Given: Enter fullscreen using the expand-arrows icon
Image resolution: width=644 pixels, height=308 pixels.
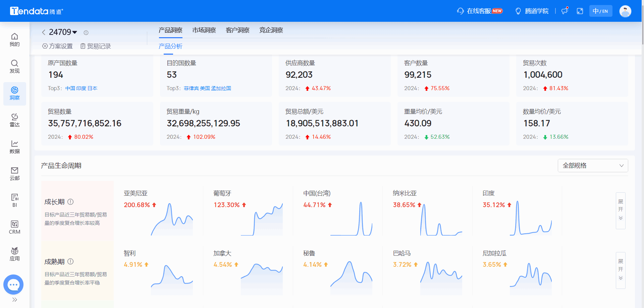Looking at the screenshot, I should click(x=580, y=11).
